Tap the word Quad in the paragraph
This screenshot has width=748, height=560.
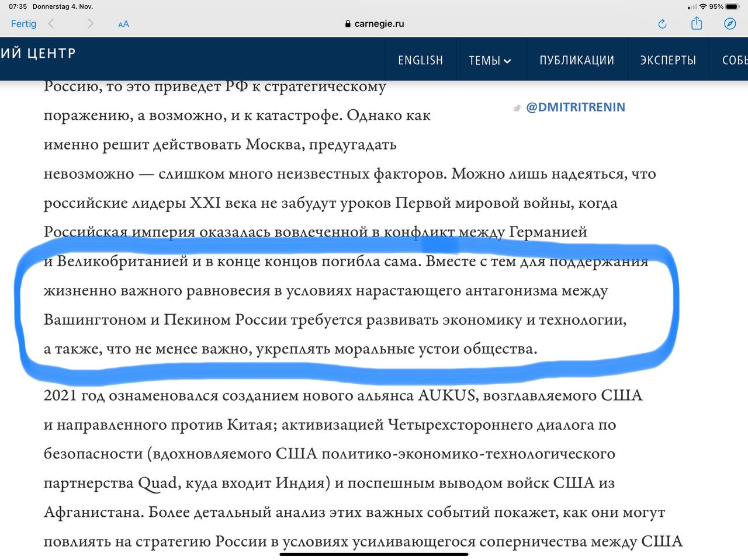coord(157,484)
